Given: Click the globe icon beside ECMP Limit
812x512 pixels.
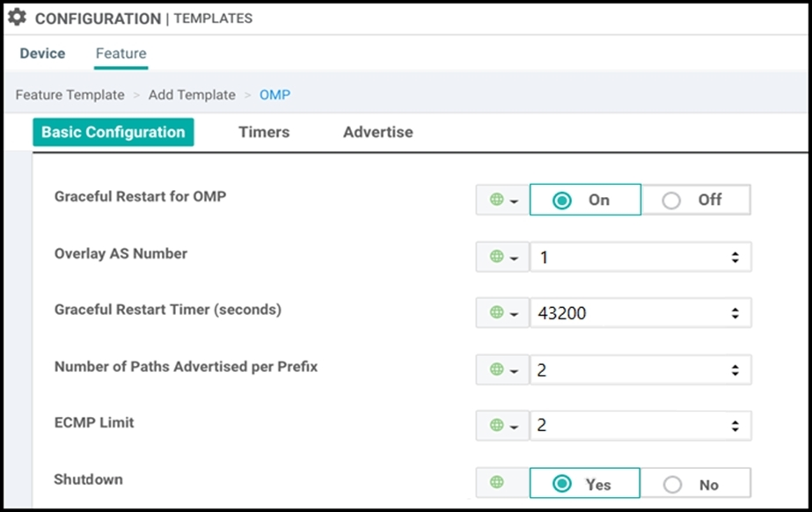Looking at the screenshot, I should tap(497, 425).
